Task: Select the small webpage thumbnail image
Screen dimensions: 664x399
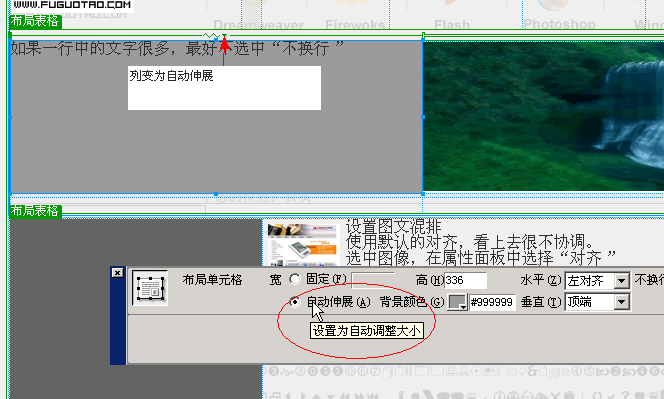Action: tap(303, 244)
